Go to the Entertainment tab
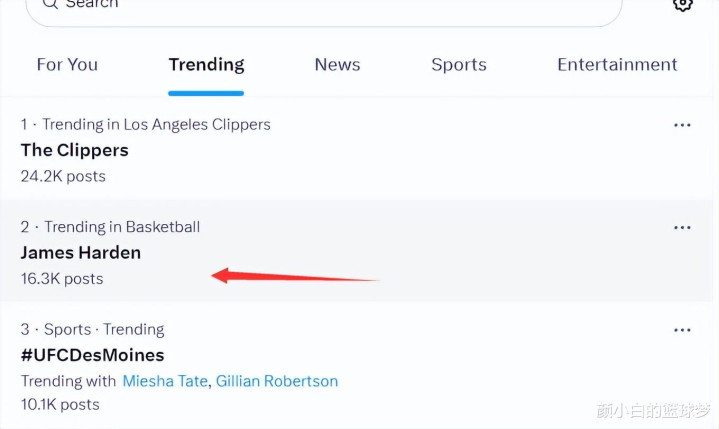 [x=617, y=65]
